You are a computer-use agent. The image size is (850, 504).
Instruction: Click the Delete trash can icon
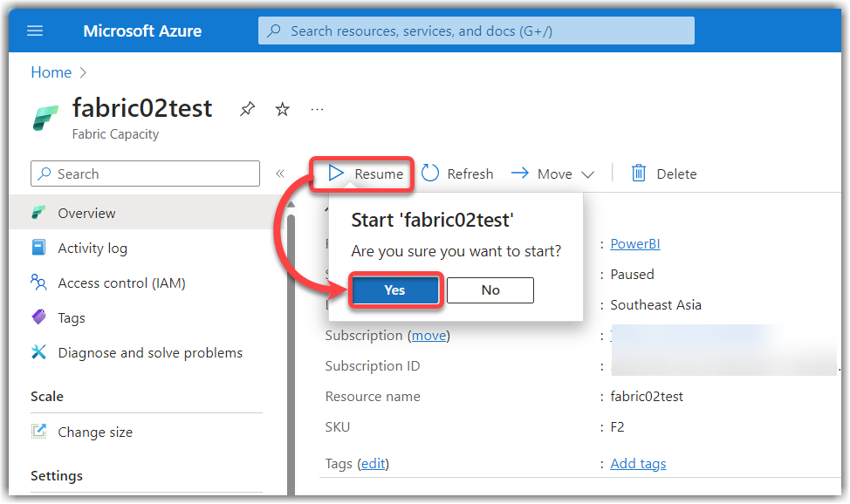coord(639,173)
